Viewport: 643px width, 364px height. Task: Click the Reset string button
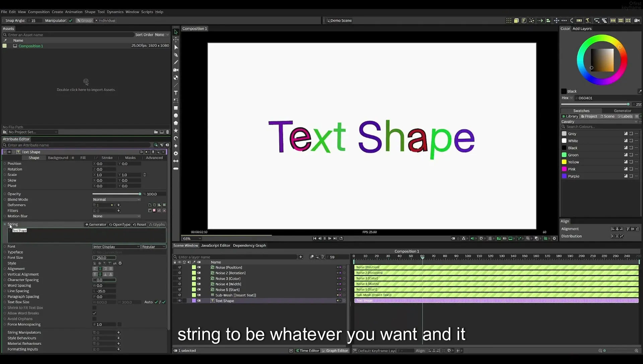[x=140, y=224]
